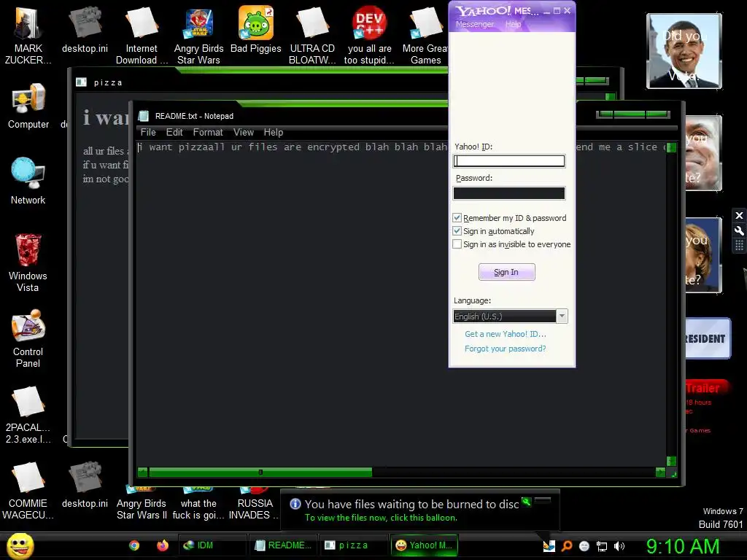Open More Great Games shortcut
747x560 pixels.
coord(425,36)
